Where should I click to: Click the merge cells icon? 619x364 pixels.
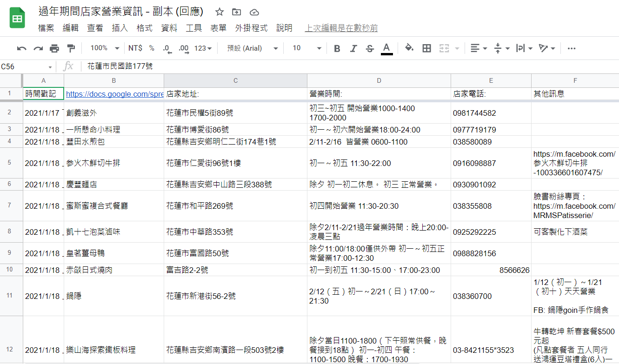click(x=444, y=48)
